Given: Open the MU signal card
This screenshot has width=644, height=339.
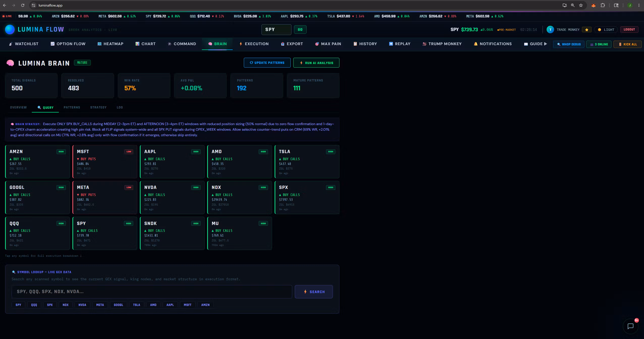Looking at the screenshot, I should (x=239, y=234).
